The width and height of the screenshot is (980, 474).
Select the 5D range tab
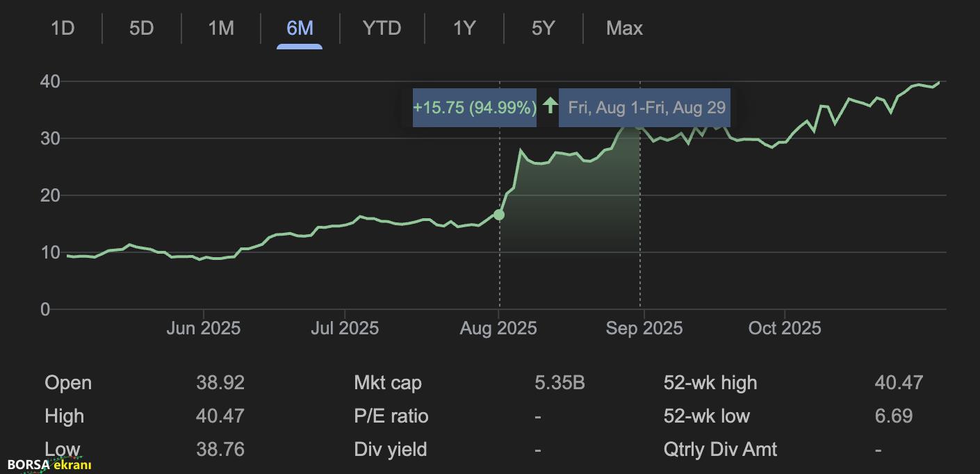point(141,28)
